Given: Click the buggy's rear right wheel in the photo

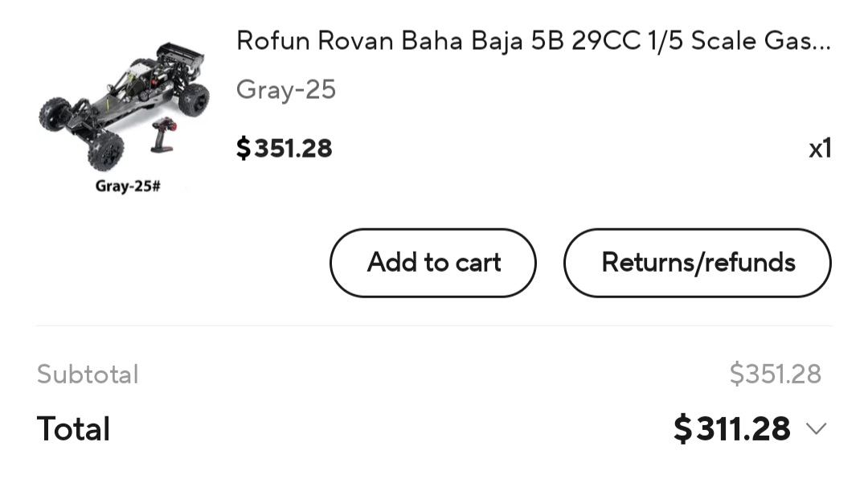Looking at the screenshot, I should coord(194,100).
